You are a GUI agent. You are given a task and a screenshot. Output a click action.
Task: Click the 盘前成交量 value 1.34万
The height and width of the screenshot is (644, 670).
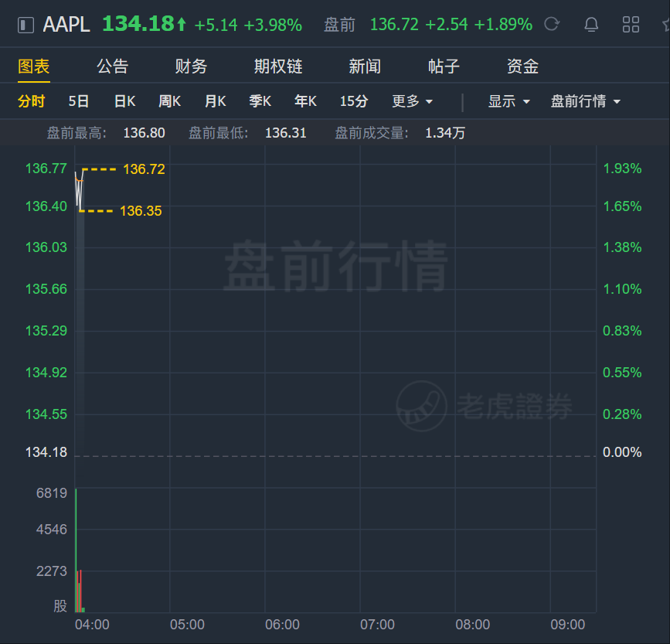click(x=445, y=133)
